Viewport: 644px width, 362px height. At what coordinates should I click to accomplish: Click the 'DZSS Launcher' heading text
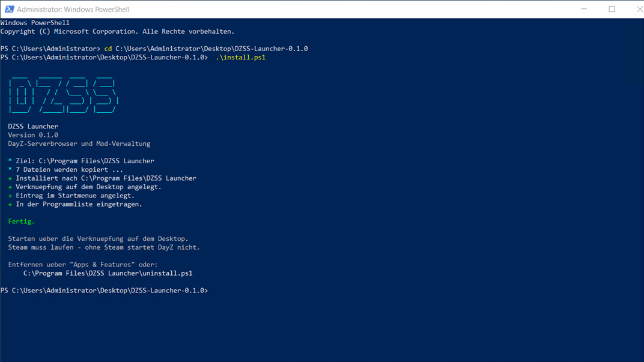point(33,126)
